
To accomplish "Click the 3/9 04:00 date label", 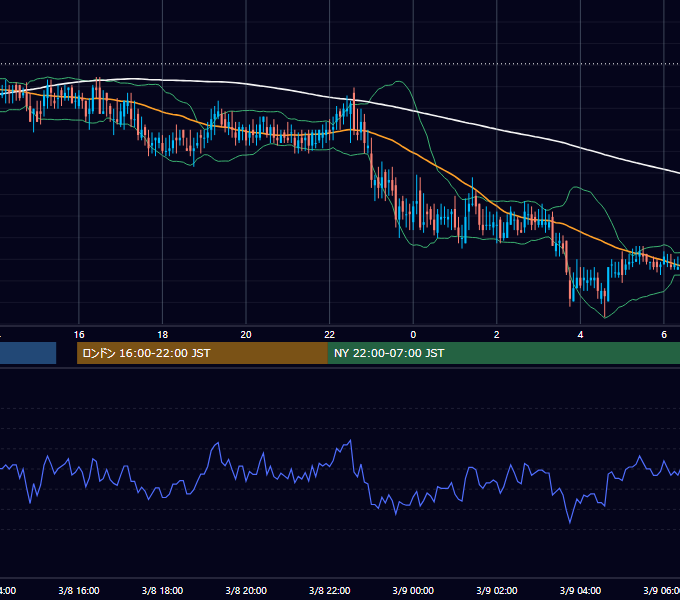I will pyautogui.click(x=580, y=591).
